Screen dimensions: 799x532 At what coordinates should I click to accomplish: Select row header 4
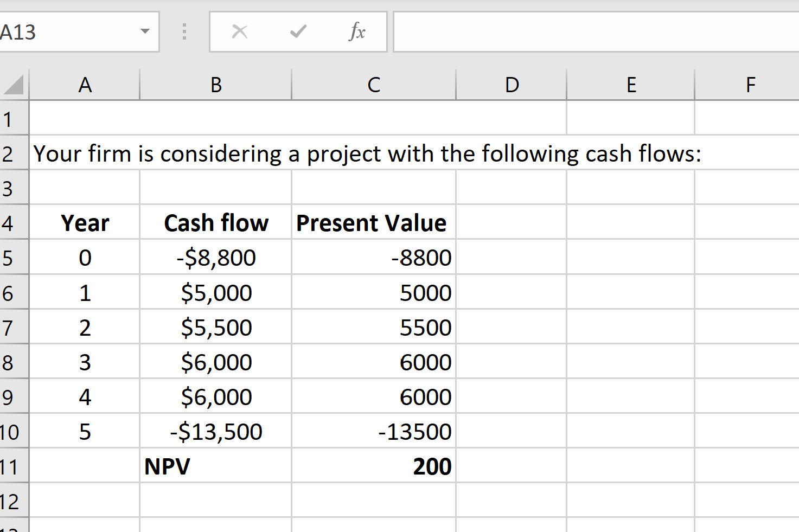14,222
